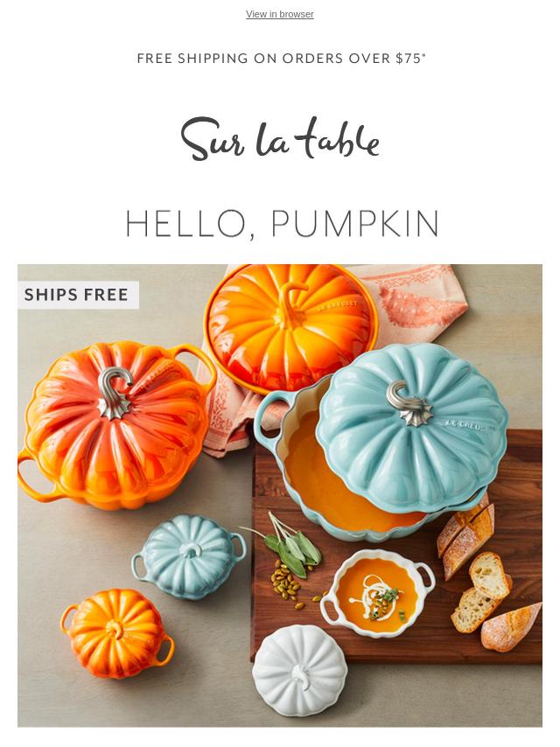560x747 pixels.
Task: Click the small blue mini pumpkin cocotte
Action: point(189,555)
